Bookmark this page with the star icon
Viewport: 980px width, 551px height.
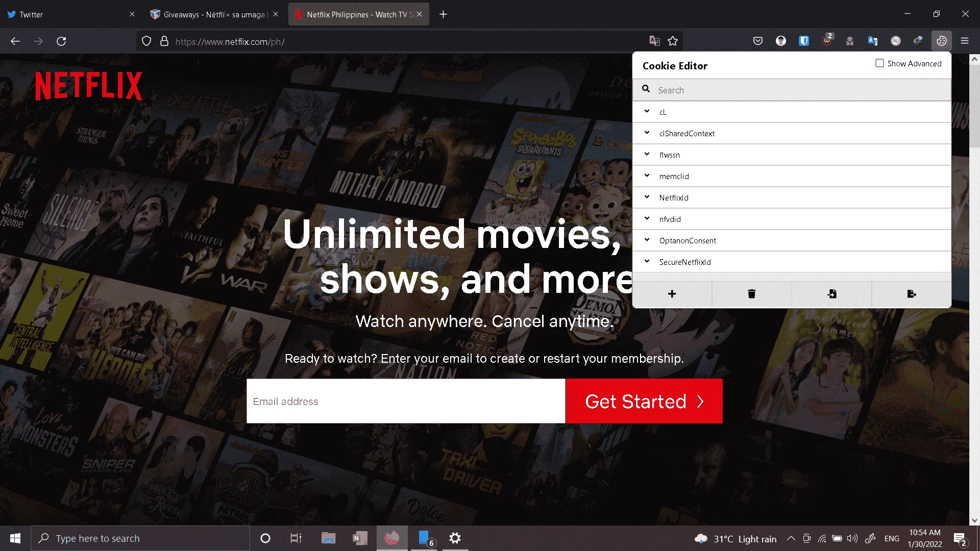673,41
